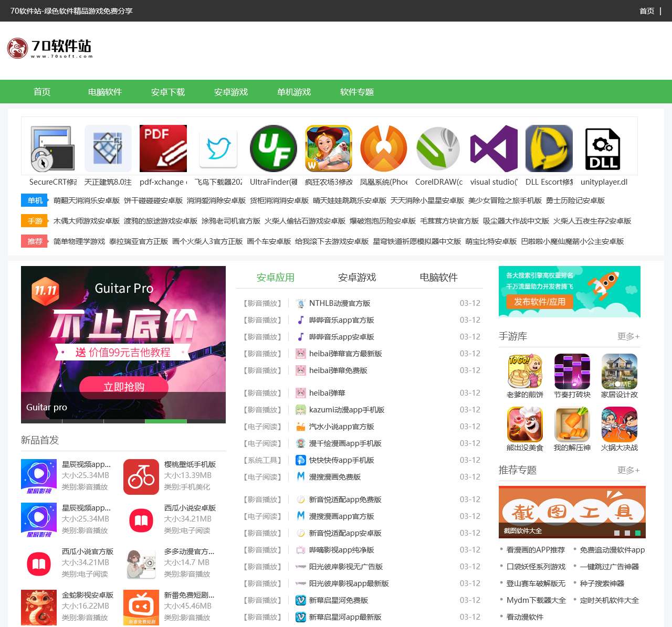The width and height of the screenshot is (672, 627).
Task: Open 新幕启星河免费版 link
Action: point(339,600)
